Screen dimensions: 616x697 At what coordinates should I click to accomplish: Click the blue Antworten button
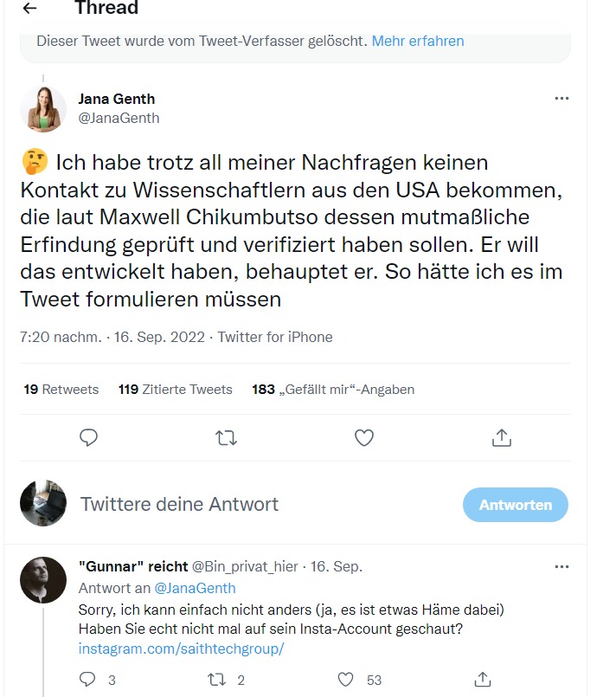(x=516, y=505)
